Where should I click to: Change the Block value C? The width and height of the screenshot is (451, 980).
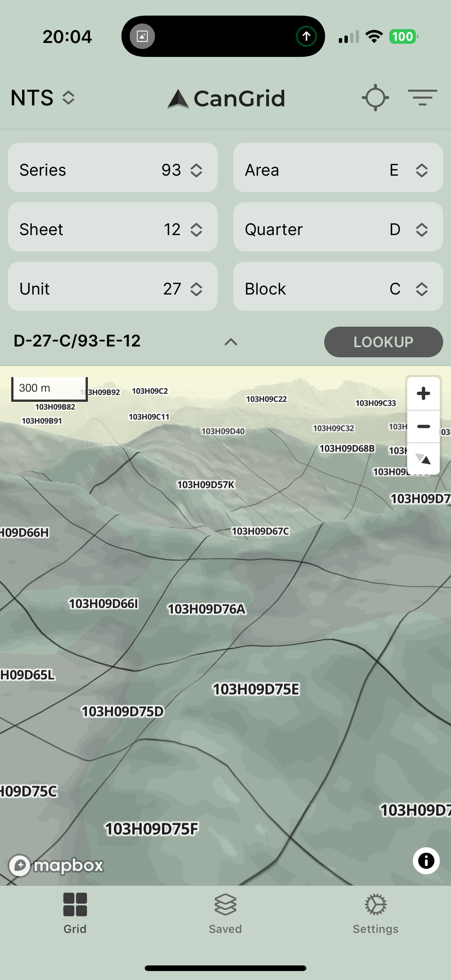pyautogui.click(x=338, y=286)
